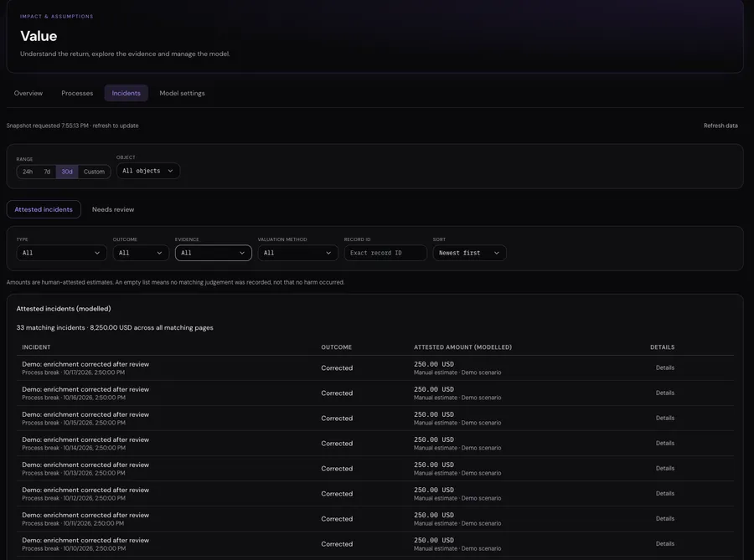Focus the Exact record ID field
The height and width of the screenshot is (560, 754).
click(385, 253)
